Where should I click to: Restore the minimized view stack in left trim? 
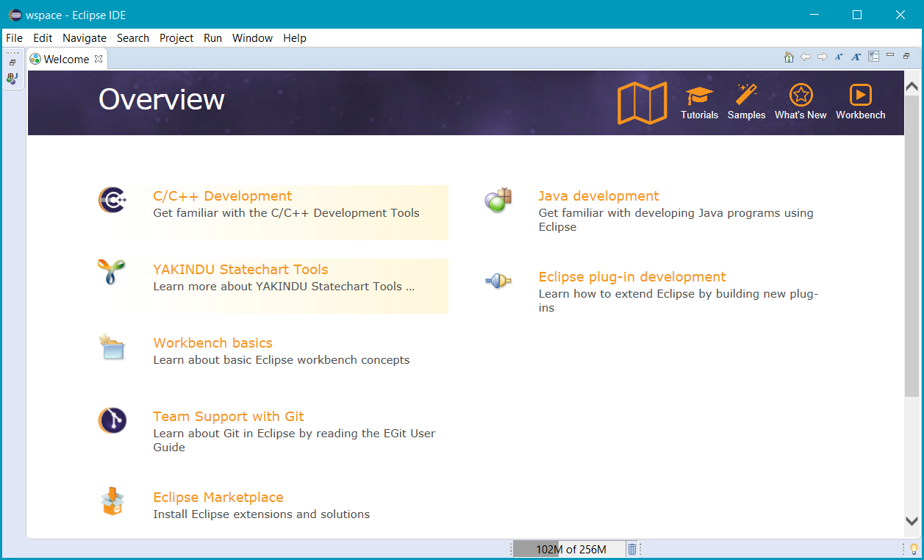[12, 62]
